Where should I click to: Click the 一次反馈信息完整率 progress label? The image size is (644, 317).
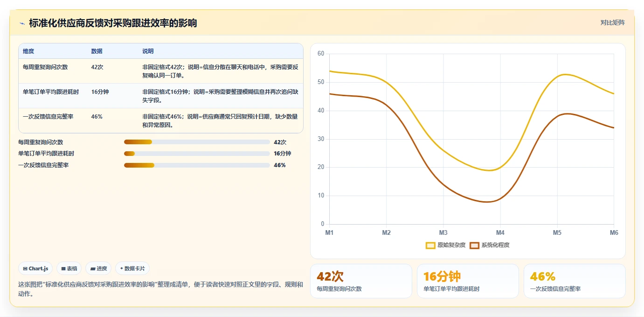[43, 165]
